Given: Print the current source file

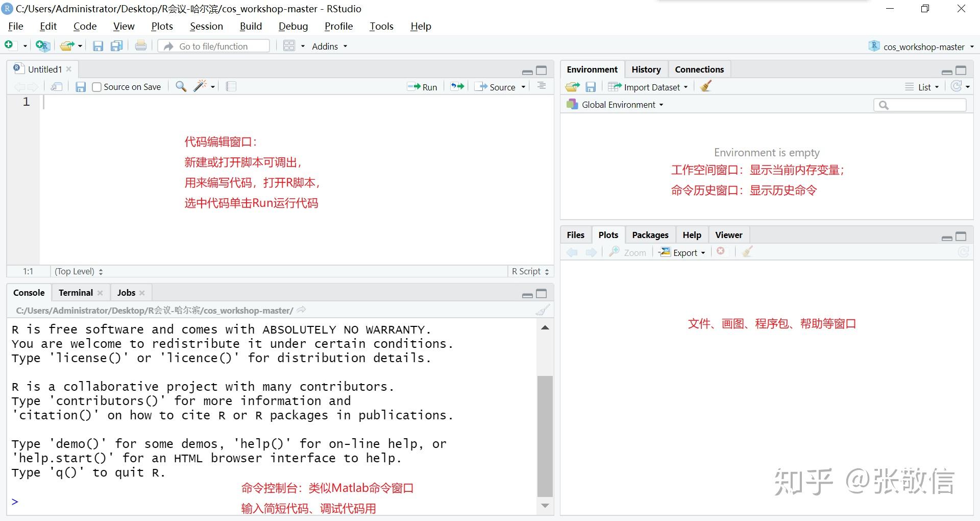Looking at the screenshot, I should [140, 45].
